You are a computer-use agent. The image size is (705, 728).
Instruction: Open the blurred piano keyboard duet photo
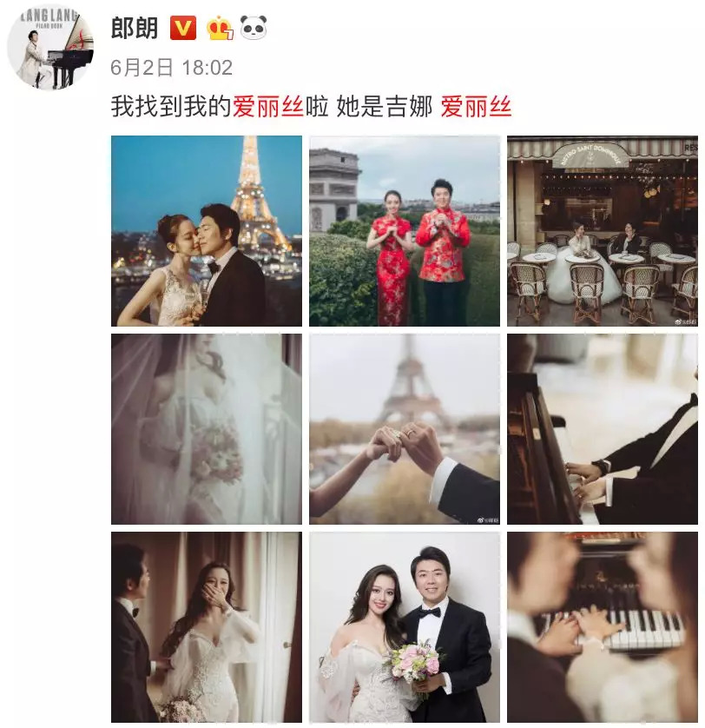point(603,627)
